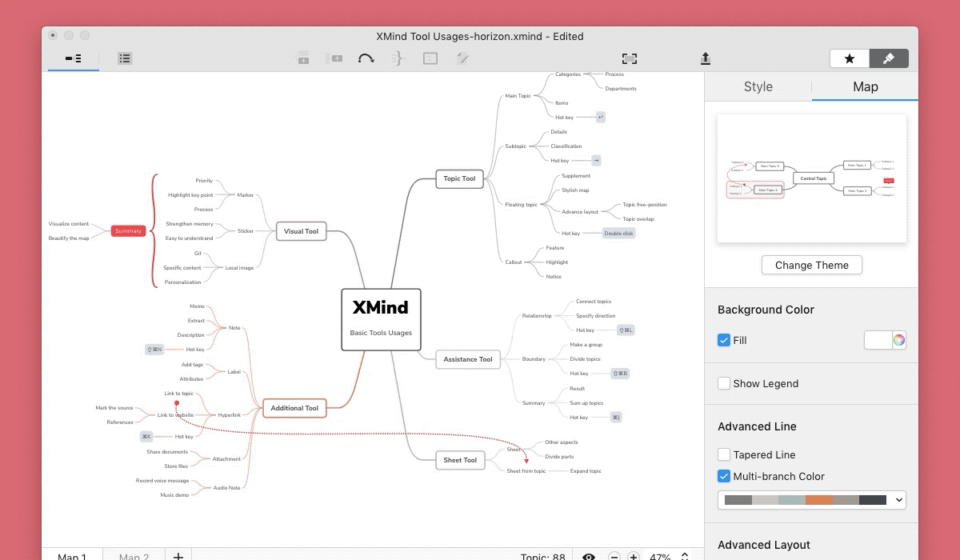Select the Sheet Tool node

(460, 460)
